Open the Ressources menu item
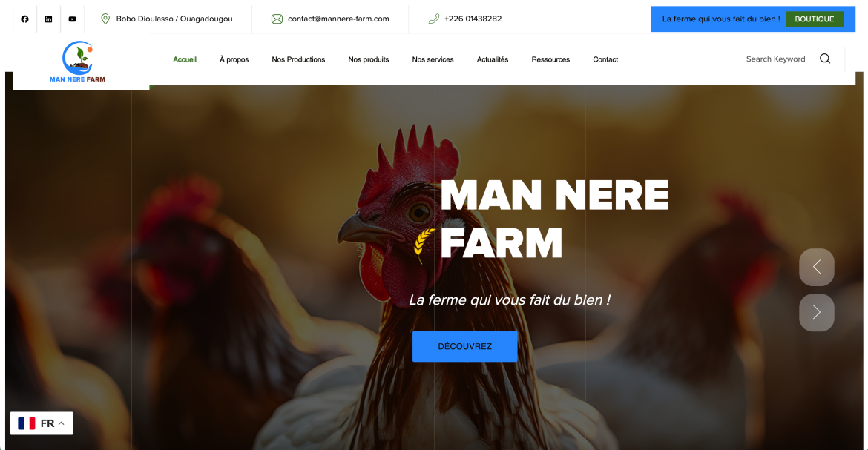Viewport: 868px width, 450px height. [550, 59]
